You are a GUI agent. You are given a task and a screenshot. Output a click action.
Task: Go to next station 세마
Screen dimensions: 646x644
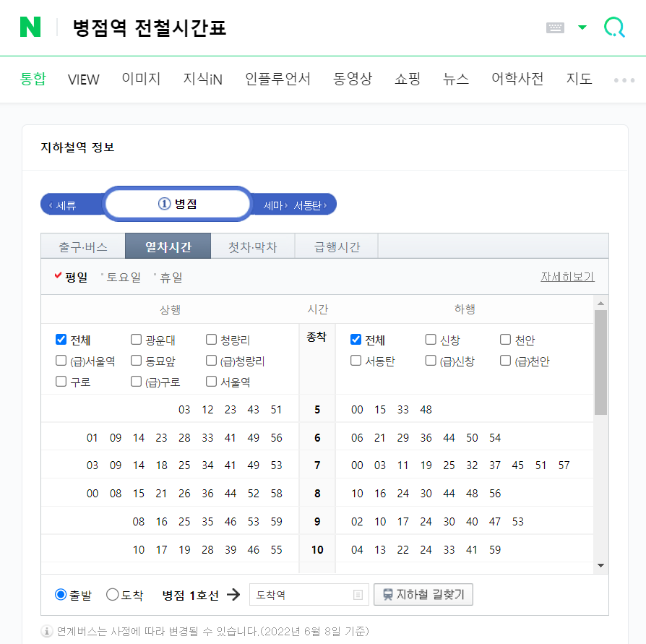coord(275,205)
